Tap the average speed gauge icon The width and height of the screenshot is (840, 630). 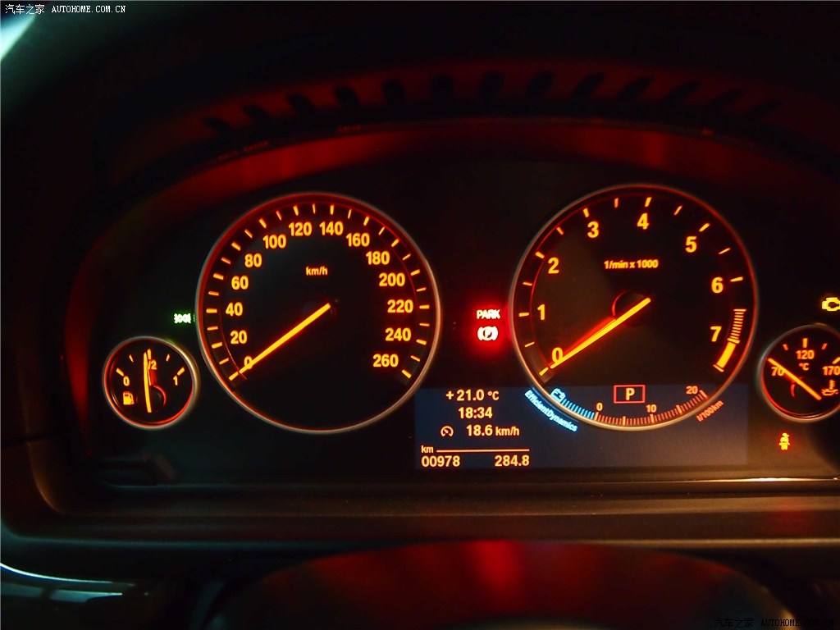pyautogui.click(x=447, y=431)
